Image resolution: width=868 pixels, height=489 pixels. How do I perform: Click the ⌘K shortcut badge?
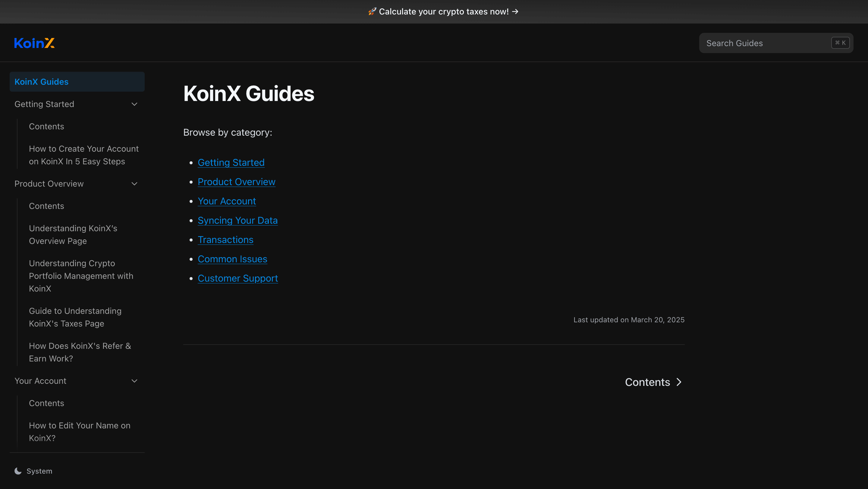tap(840, 43)
